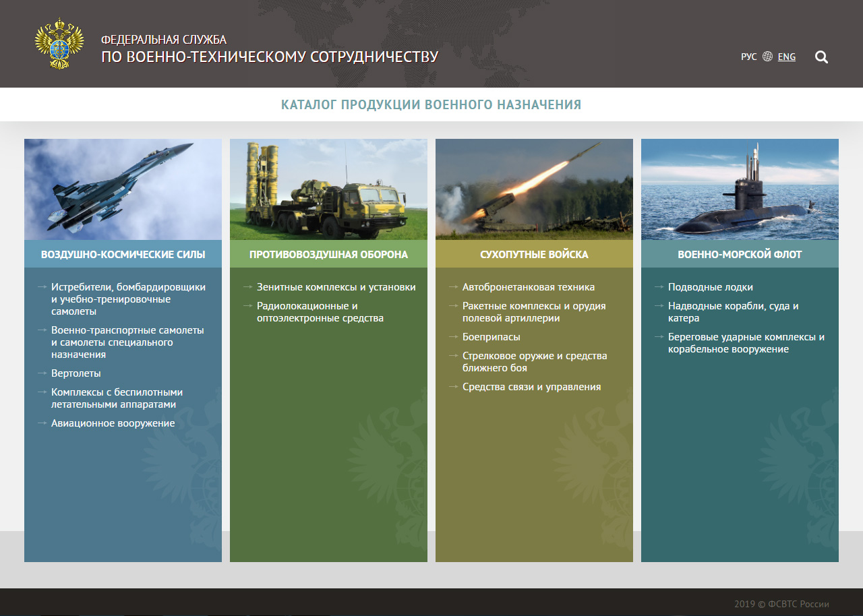Click the arrow icon beside Подводные лодки
The height and width of the screenshot is (616, 863).
[659, 287]
